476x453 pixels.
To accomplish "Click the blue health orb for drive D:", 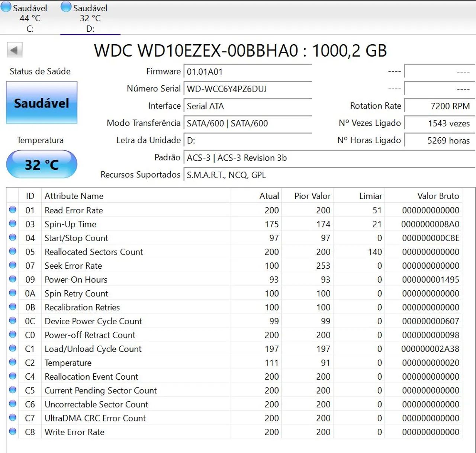I will point(66,7).
